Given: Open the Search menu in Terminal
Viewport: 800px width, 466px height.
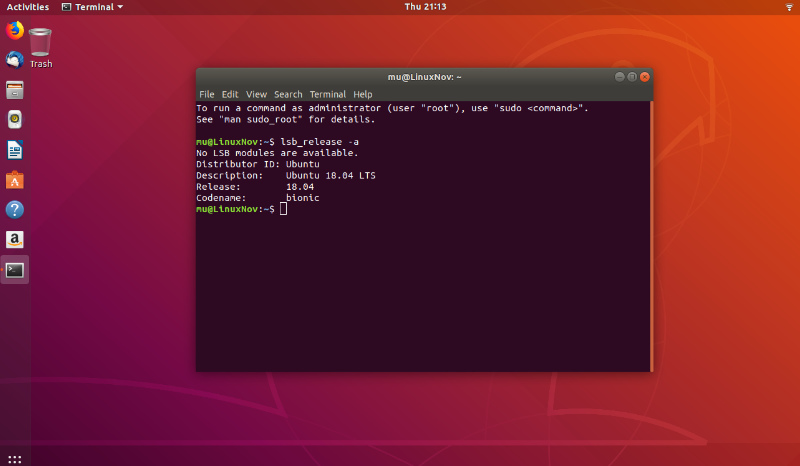Looking at the screenshot, I should pos(288,94).
